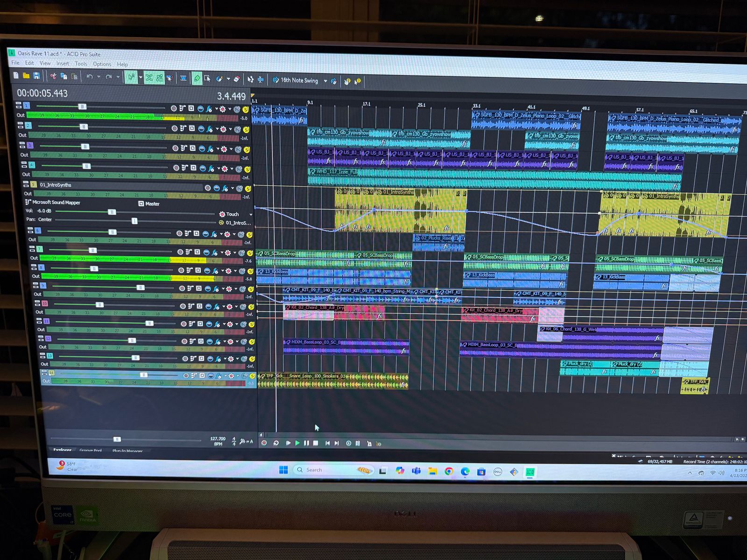Screen dimensions: 747x560
Task: Open Track FX on track 1
Action: click(209, 109)
